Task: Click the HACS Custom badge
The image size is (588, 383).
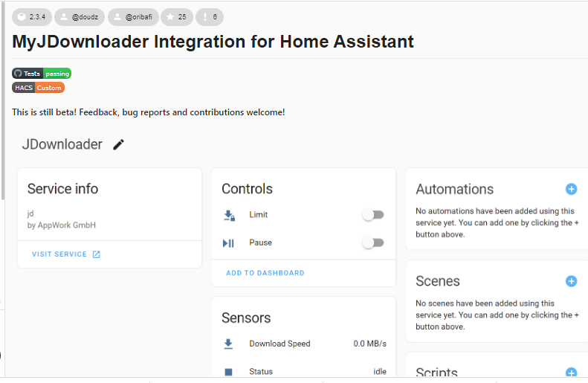Action: [x=38, y=88]
